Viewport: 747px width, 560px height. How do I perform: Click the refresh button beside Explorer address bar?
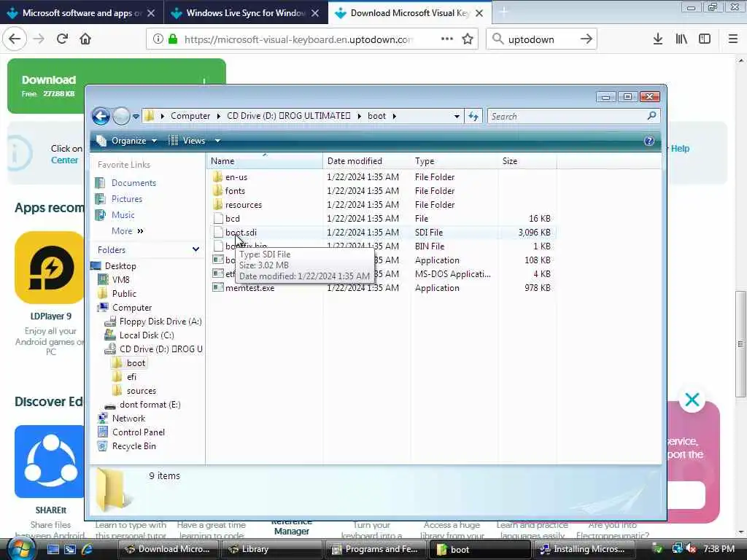point(473,116)
